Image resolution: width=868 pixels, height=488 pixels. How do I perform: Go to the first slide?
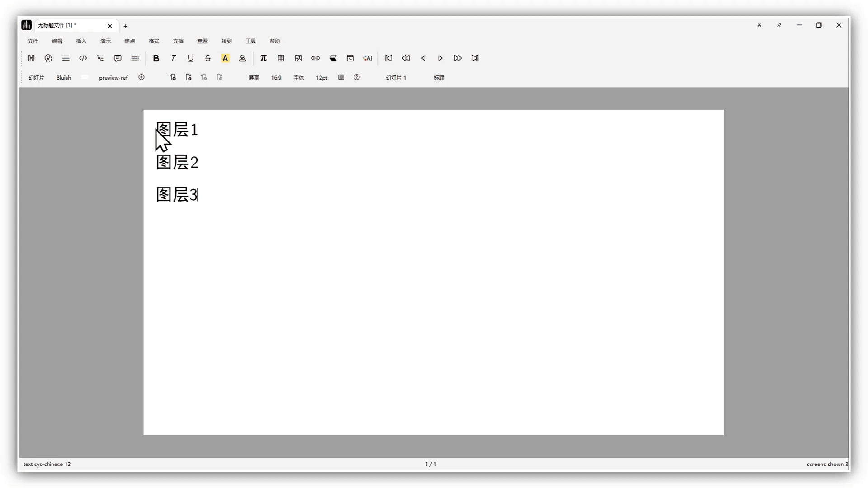388,58
